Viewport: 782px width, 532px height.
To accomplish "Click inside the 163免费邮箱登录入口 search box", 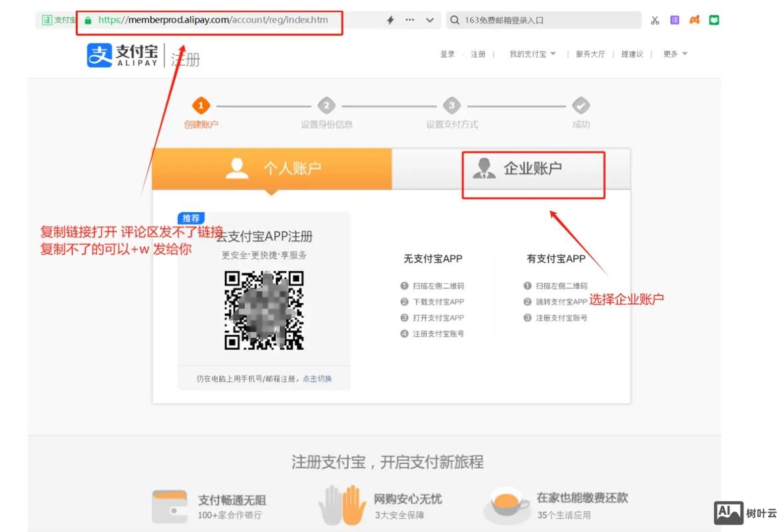I will (x=546, y=20).
